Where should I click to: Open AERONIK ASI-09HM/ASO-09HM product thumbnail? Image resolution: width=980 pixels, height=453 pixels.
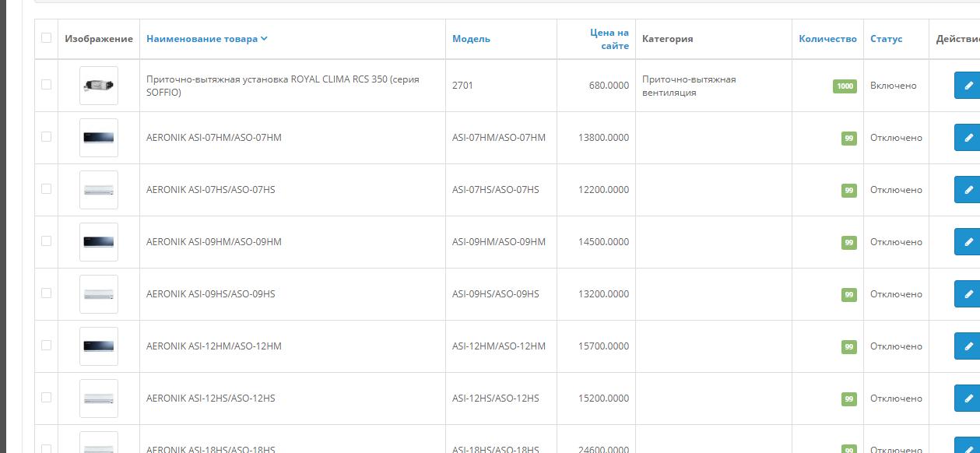click(99, 242)
